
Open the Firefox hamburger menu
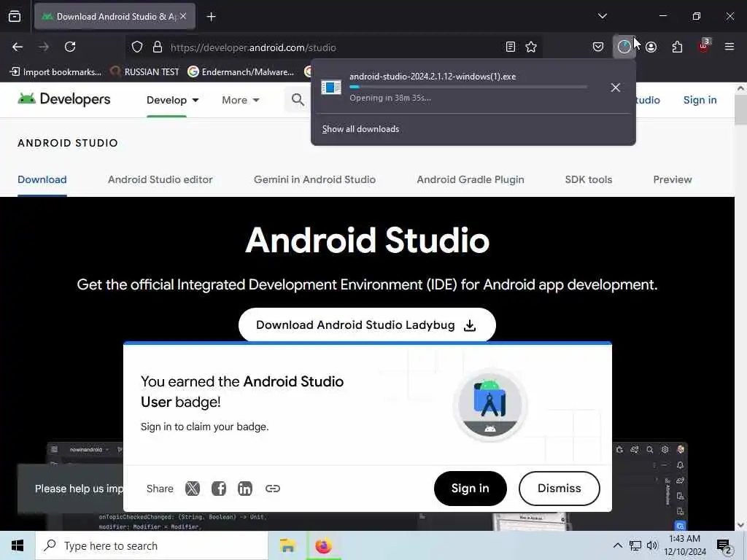pyautogui.click(x=729, y=47)
